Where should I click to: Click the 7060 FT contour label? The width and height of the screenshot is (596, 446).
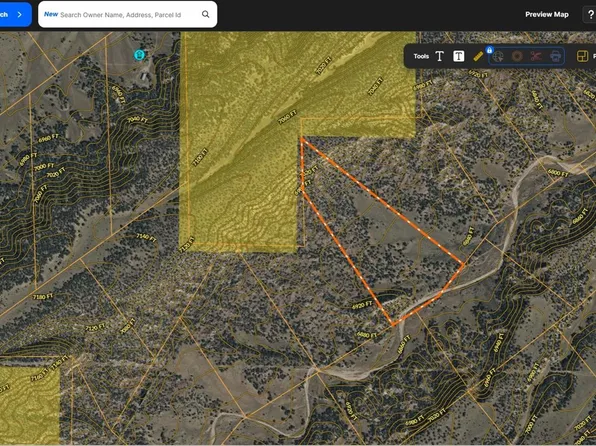[287, 117]
